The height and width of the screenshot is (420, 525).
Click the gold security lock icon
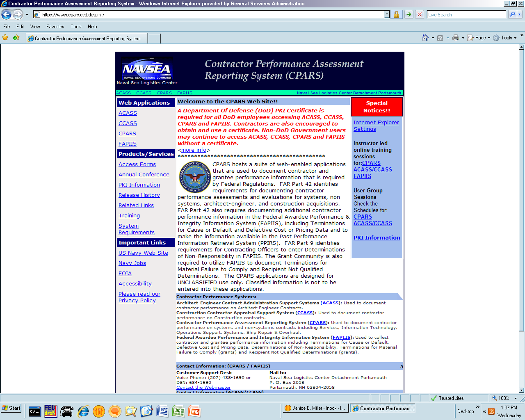tap(396, 14)
